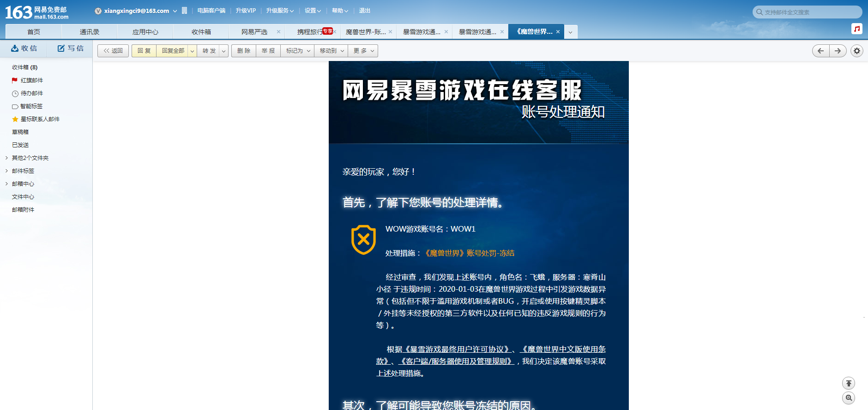This screenshot has width=868, height=410.
Task: Open the 转发 dropdown arrow
Action: (223, 51)
